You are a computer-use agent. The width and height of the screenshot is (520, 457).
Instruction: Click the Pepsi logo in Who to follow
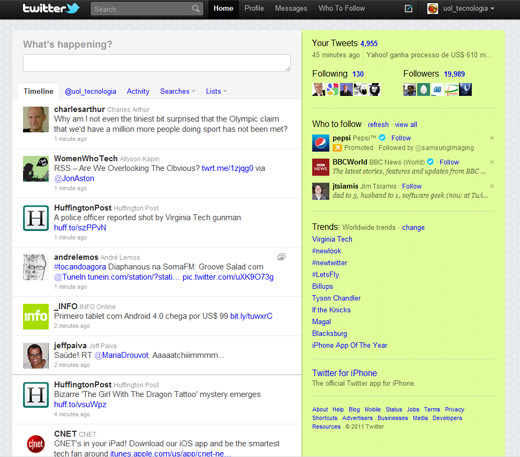coord(321,143)
